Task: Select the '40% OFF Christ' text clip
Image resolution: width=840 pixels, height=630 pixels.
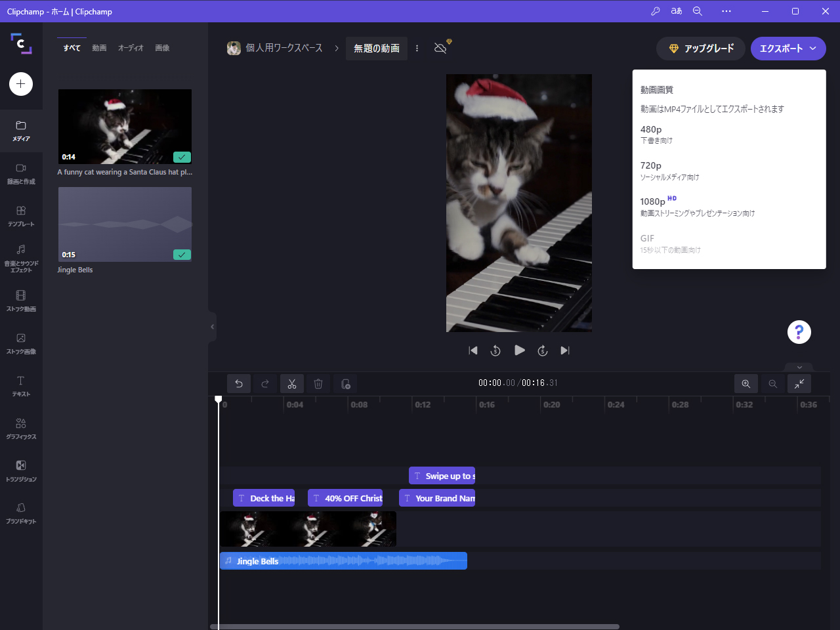Action: pos(345,498)
